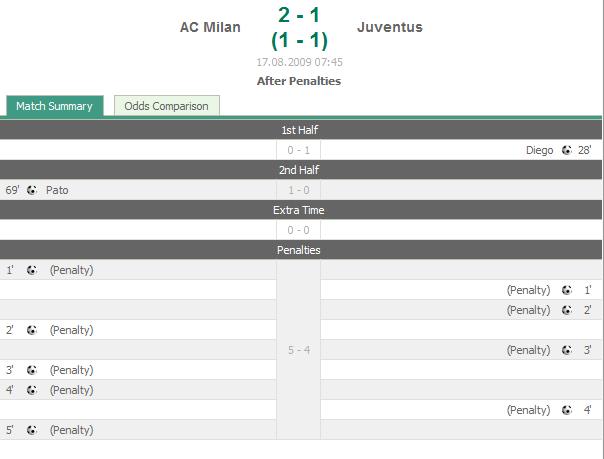Viewport: 604px width, 459px height.
Task: Click the 2 - 1 final score
Action: [x=299, y=15]
